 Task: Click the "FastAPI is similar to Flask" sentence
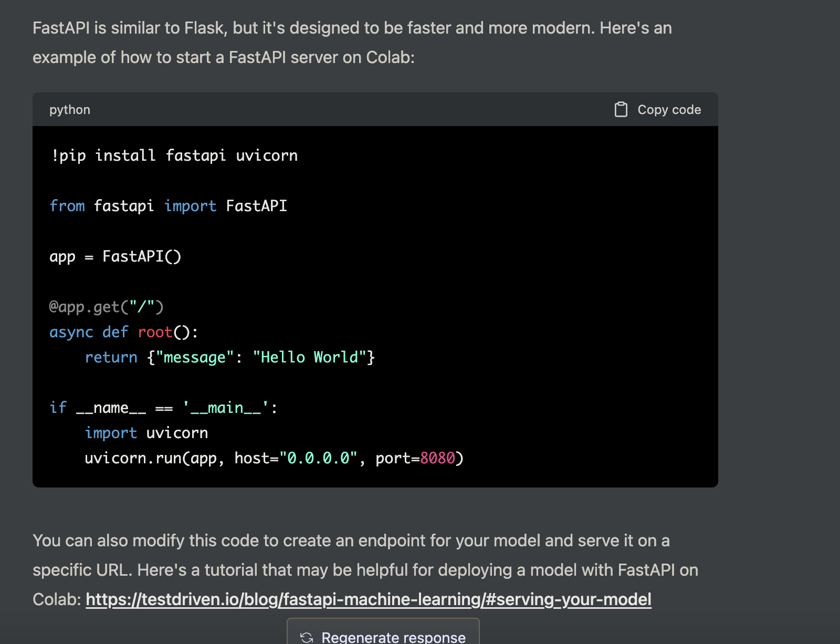(352, 28)
